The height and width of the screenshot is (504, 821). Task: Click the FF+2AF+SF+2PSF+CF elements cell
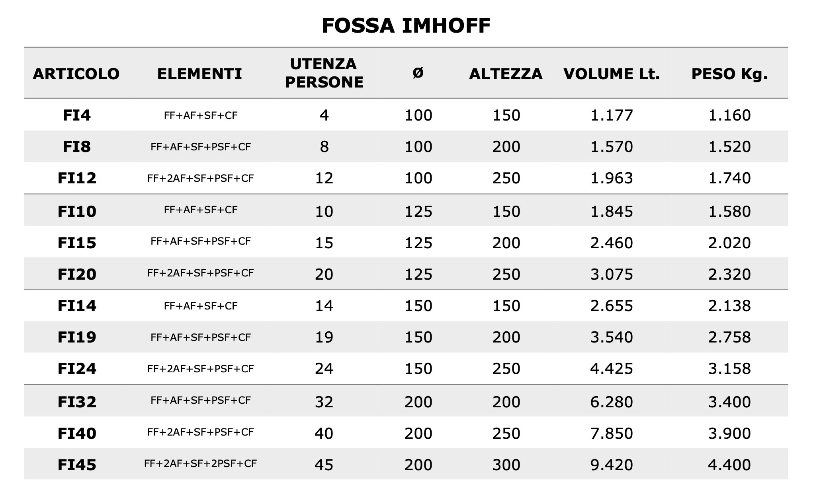coord(201,464)
